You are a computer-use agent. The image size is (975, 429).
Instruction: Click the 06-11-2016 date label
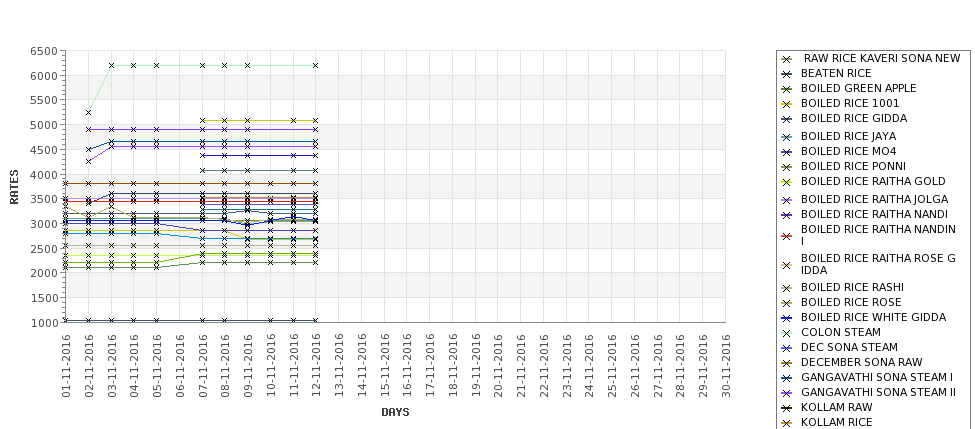pyautogui.click(x=180, y=366)
